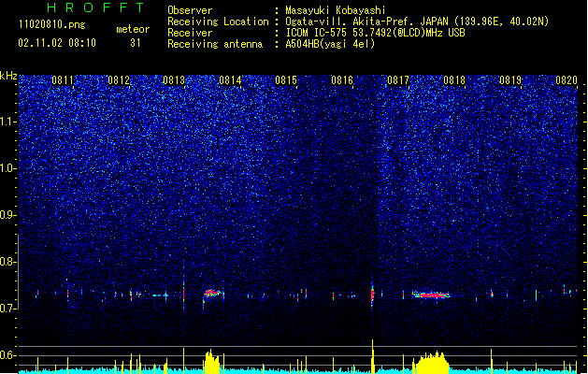Click the Receiving Location label
588x374 pixels.
tap(218, 22)
